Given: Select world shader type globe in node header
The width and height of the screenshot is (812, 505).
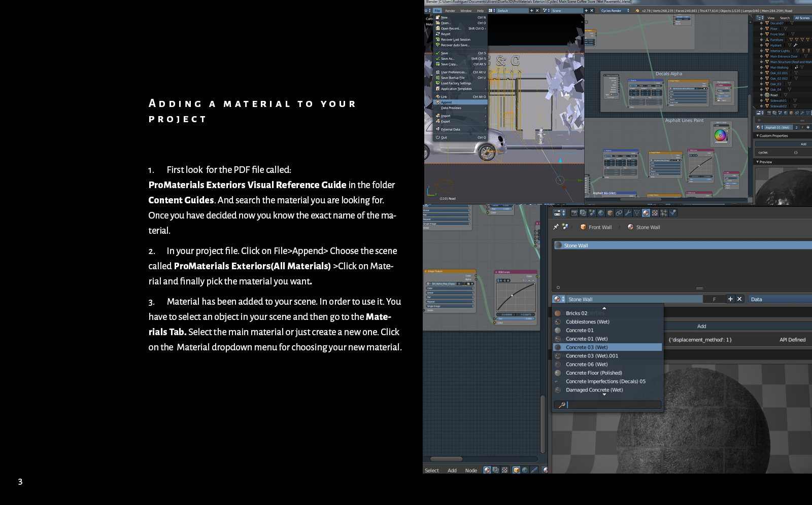Looking at the screenshot, I should click(525, 470).
